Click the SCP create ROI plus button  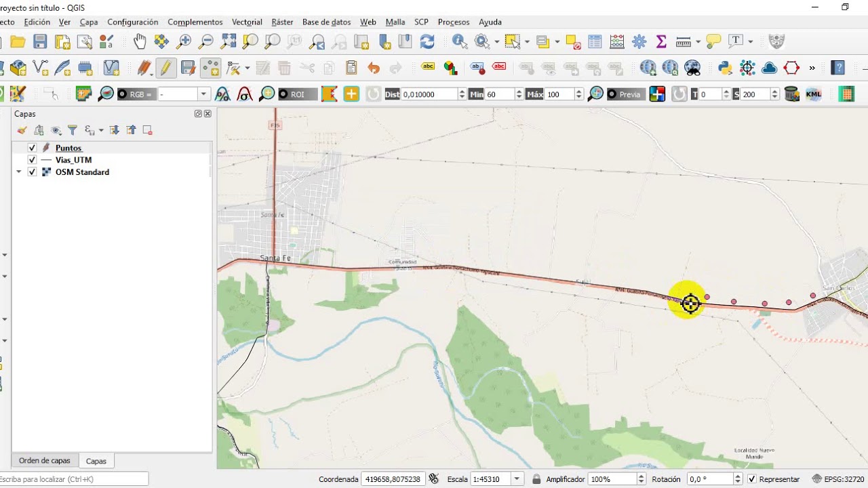coord(351,94)
